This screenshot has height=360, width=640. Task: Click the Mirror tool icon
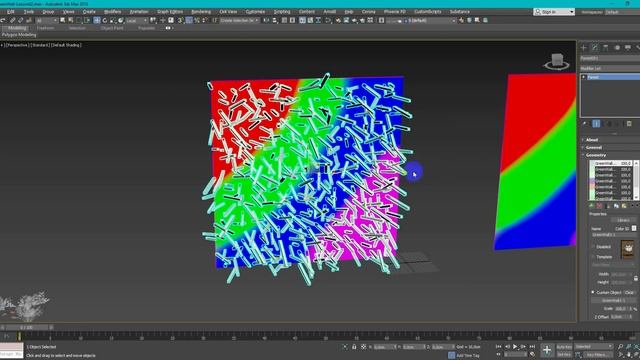(x=266, y=20)
